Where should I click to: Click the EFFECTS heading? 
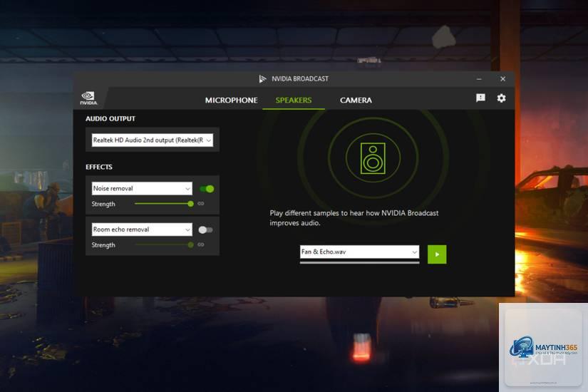[98, 167]
